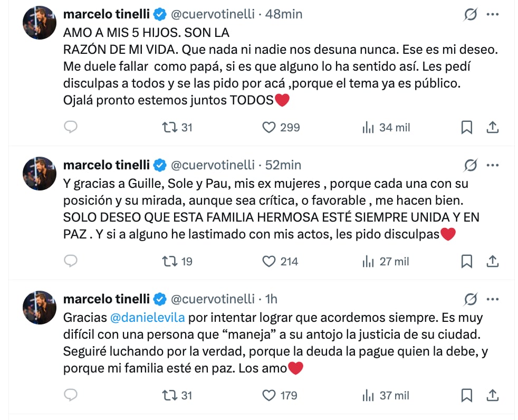Retweet the post about Guille, Sole y Pau

point(170,261)
